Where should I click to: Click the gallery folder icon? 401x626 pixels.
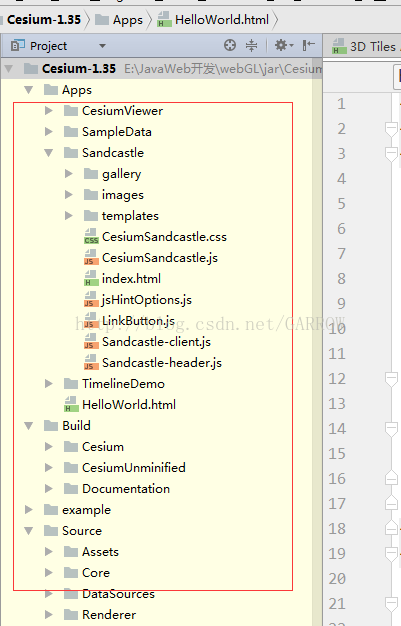[91, 173]
